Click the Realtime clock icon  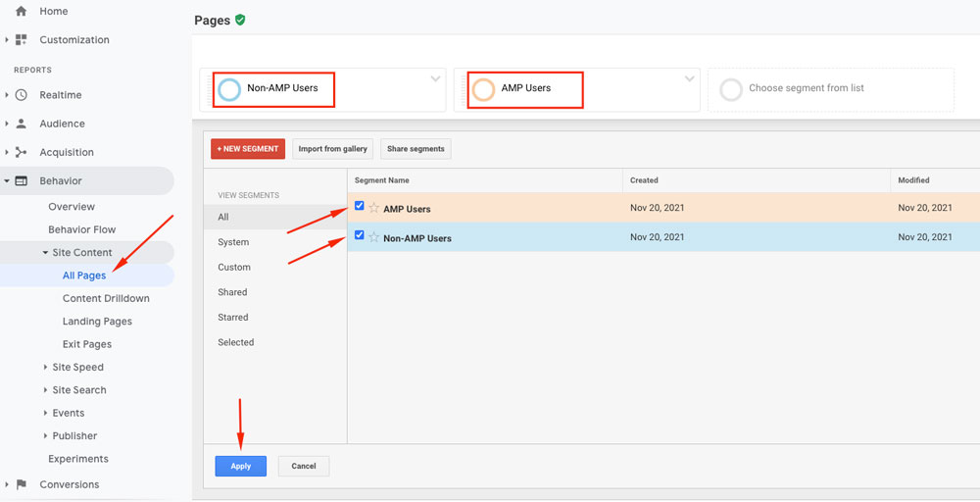pyautogui.click(x=22, y=95)
